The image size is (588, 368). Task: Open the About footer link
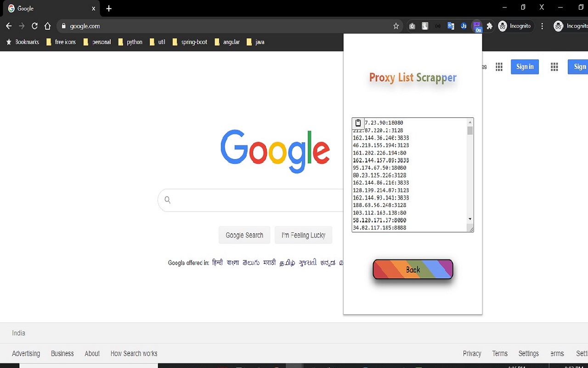pos(92,353)
